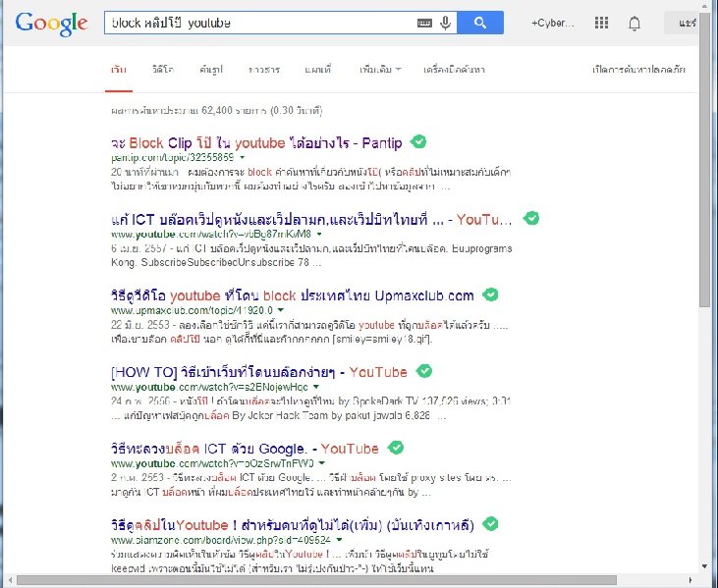Click the Google logo
Viewport: 718px width, 588px height.
pyautogui.click(x=52, y=24)
